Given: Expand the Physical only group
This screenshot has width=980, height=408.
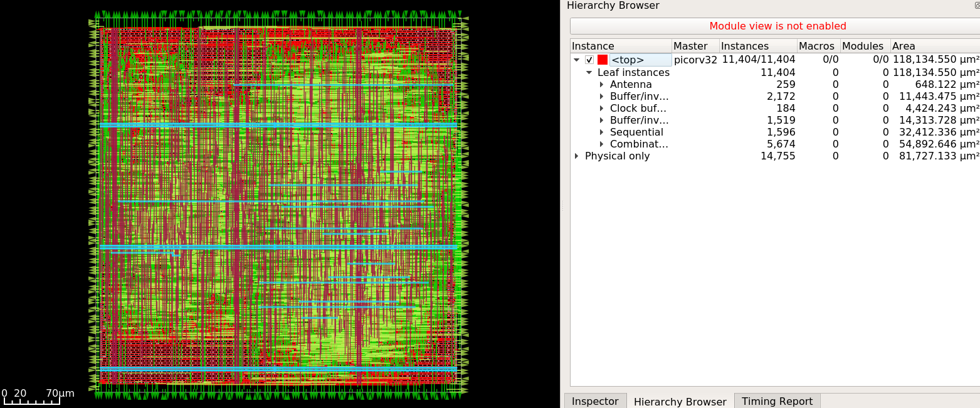Looking at the screenshot, I should click(x=577, y=156).
